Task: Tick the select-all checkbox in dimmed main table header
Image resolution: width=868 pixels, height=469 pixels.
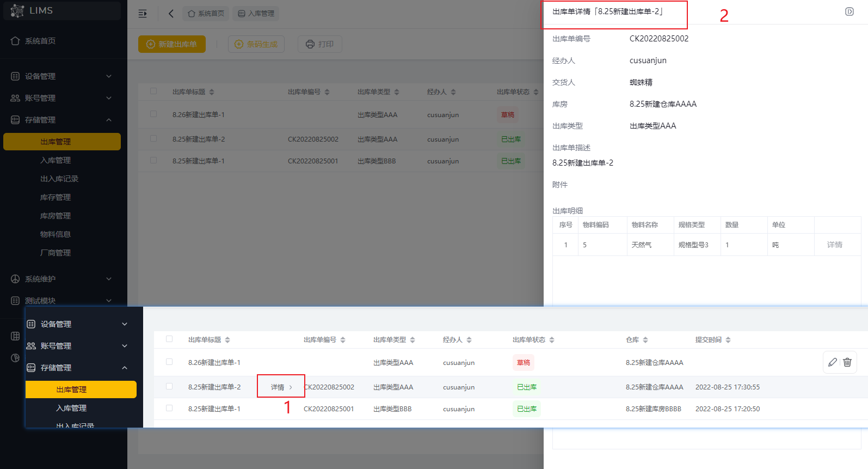Action: pos(153,92)
